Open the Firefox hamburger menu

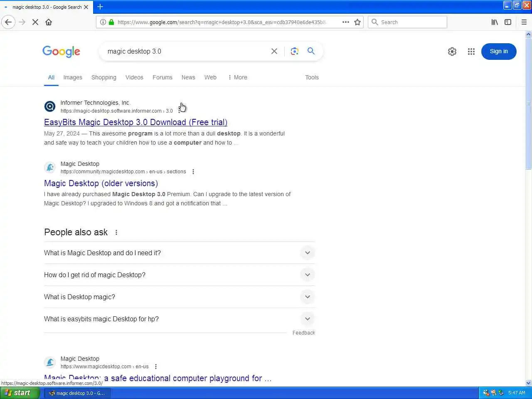524,22
